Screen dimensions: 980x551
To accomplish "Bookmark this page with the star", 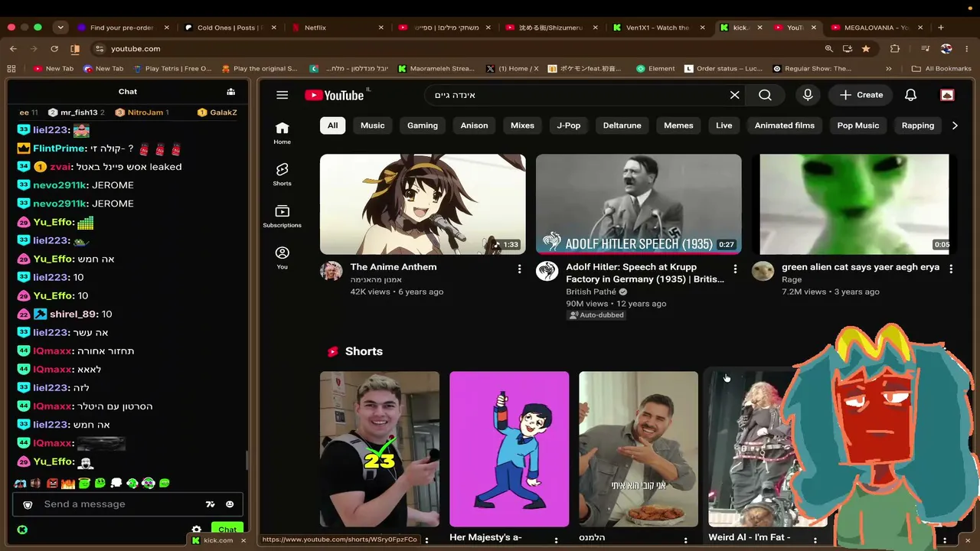I will coord(866,48).
